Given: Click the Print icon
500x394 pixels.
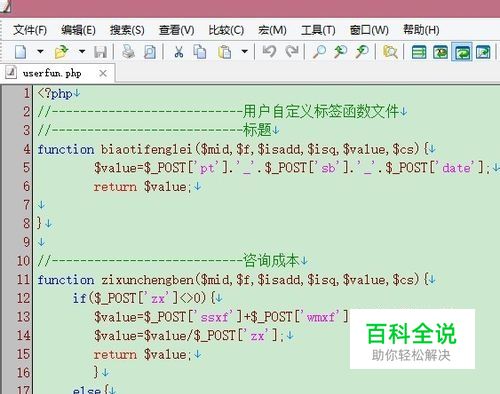Looking at the screenshot, I should (128, 52).
